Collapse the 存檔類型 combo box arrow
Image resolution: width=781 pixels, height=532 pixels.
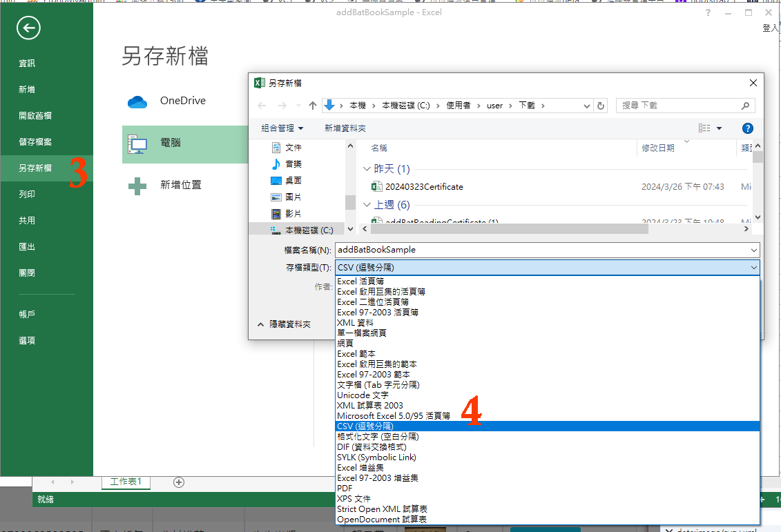tap(753, 268)
